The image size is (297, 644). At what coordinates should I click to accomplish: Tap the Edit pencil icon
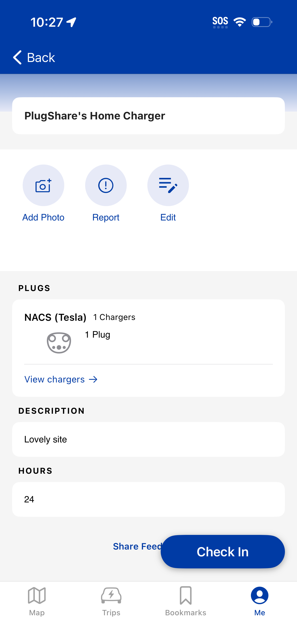pyautogui.click(x=168, y=185)
